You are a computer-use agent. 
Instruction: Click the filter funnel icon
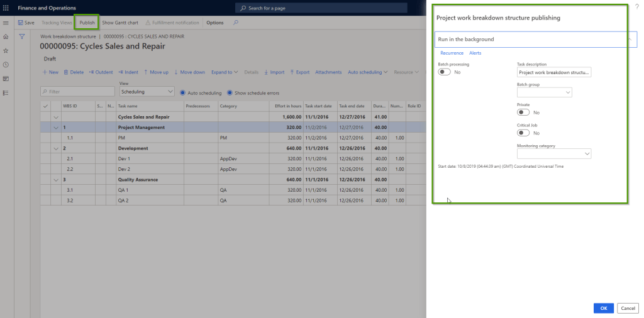click(22, 36)
